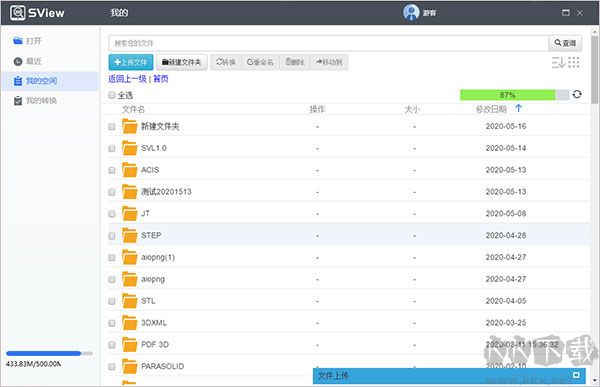Check the box for STL folder

(112, 301)
